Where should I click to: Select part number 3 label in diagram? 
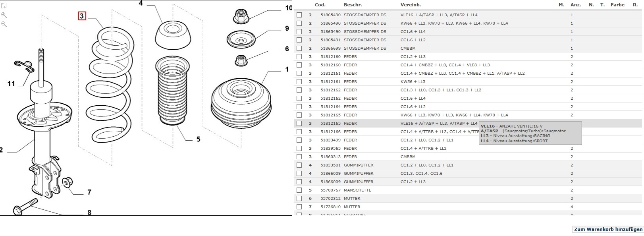pyautogui.click(x=82, y=16)
